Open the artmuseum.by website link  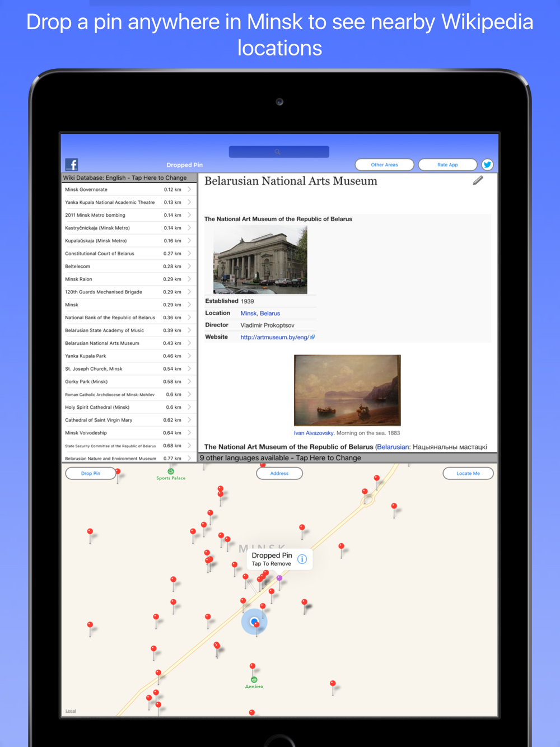(x=277, y=337)
